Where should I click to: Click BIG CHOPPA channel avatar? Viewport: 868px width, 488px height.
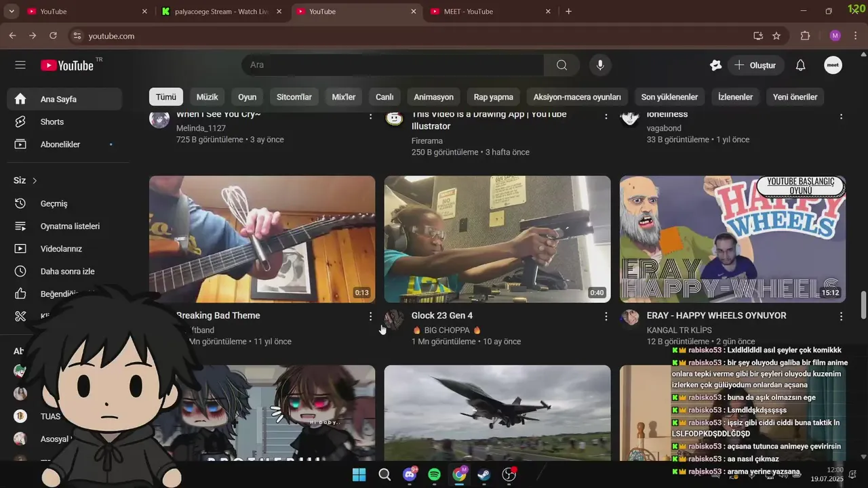tap(394, 319)
